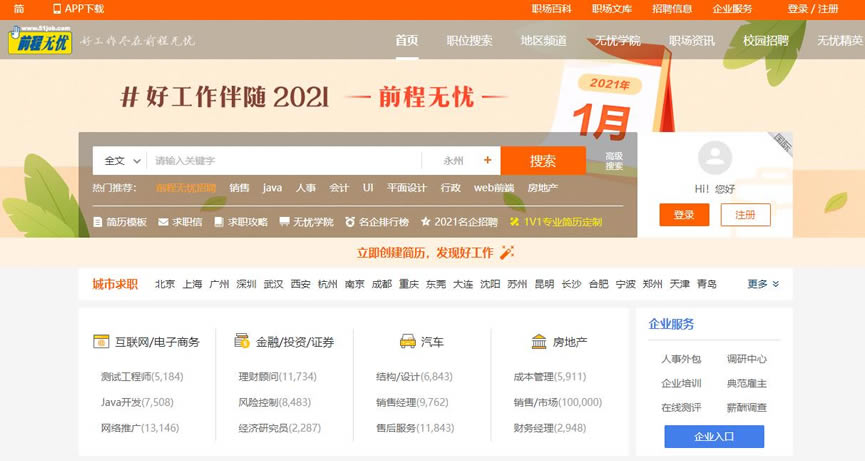This screenshot has height=461, width=865.
Task: Click the user avatar icon
Action: [x=714, y=157]
